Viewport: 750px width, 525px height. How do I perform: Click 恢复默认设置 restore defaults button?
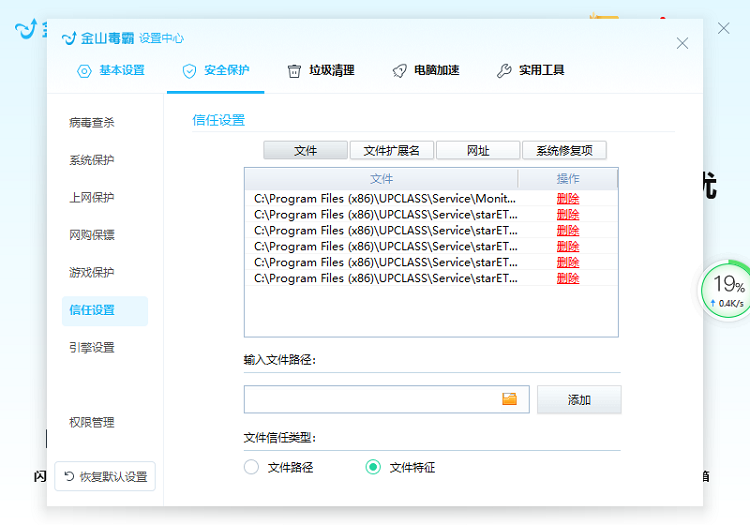click(105, 477)
